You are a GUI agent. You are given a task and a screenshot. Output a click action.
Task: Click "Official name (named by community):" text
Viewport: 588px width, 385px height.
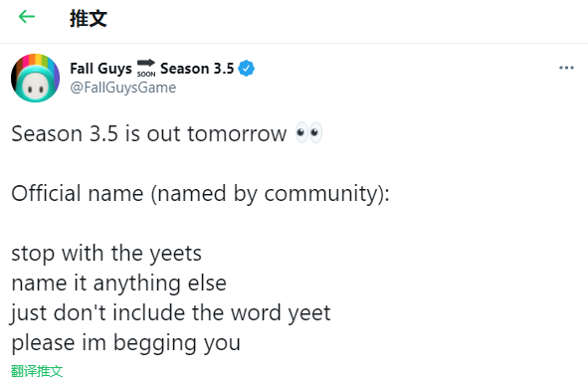201,193
